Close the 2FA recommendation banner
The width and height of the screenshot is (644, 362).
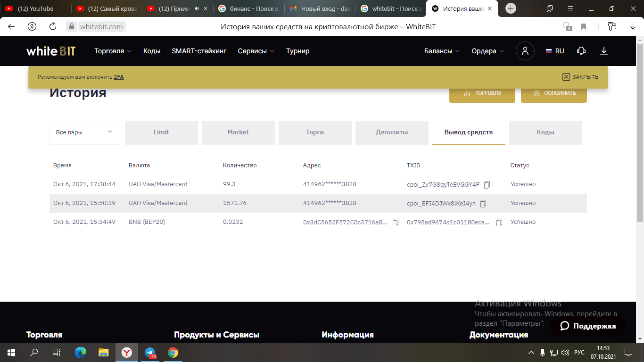tap(580, 77)
